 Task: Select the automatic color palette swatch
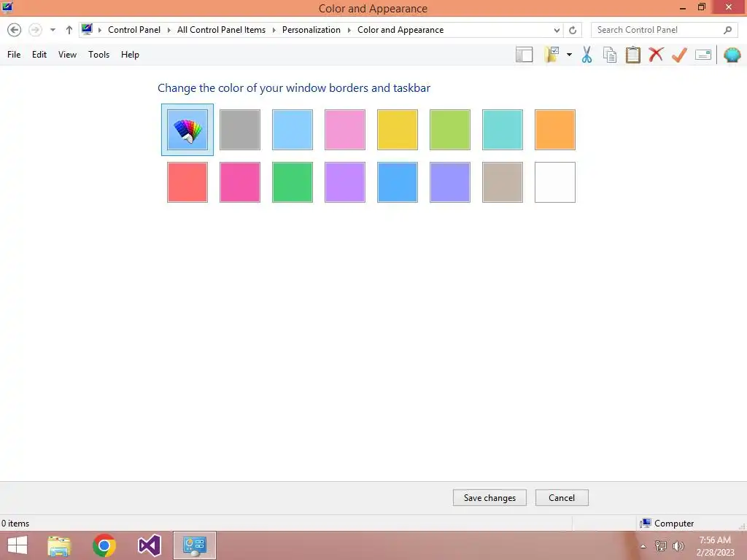187,130
